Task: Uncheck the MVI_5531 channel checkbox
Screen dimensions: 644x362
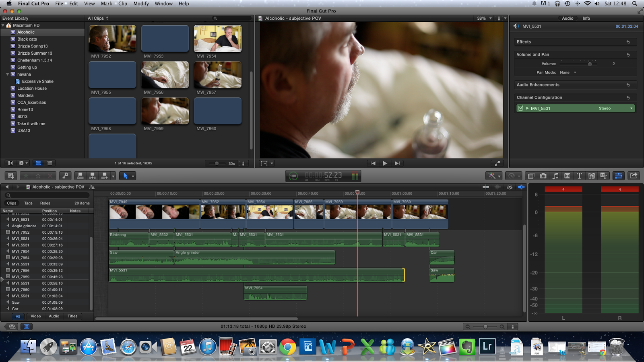Action: (520, 108)
